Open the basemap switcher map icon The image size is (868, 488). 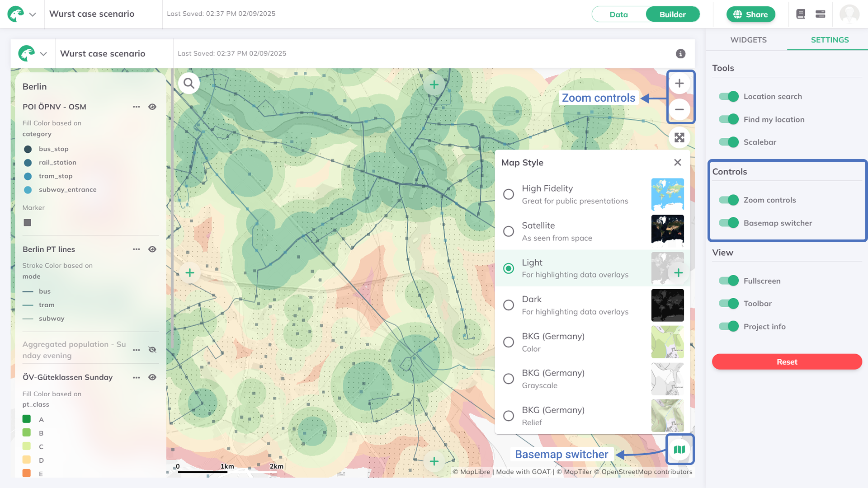pos(679,450)
